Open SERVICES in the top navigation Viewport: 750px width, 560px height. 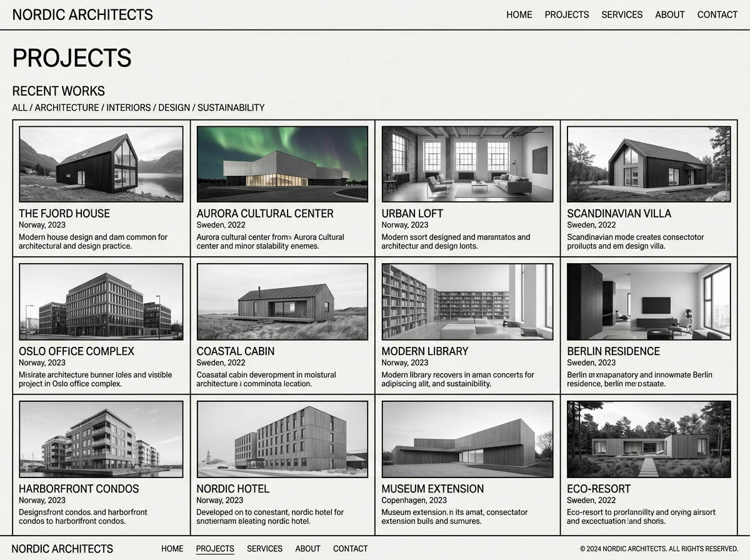(622, 14)
